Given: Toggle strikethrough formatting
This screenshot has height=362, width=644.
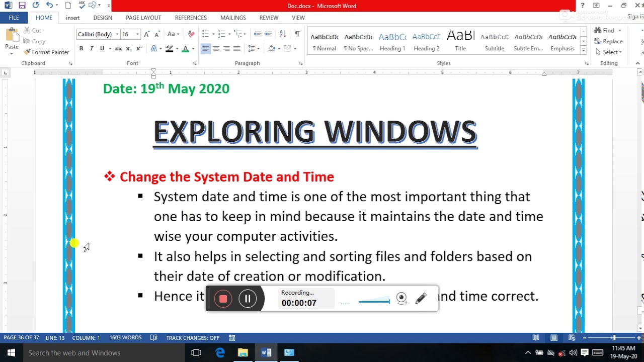Looking at the screenshot, I should pos(118,49).
